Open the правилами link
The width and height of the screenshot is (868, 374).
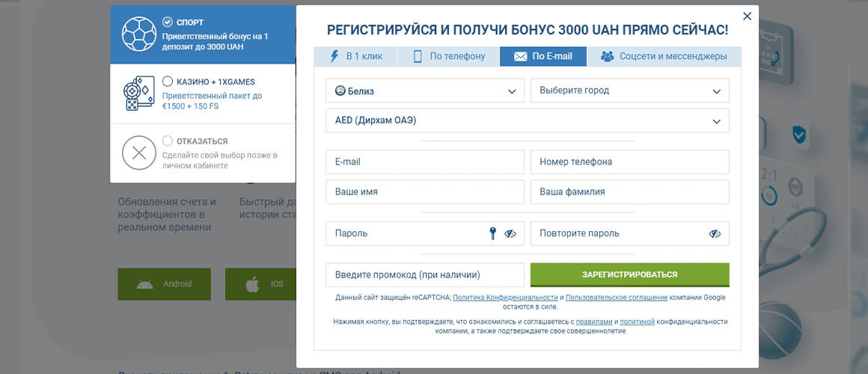[594, 322]
